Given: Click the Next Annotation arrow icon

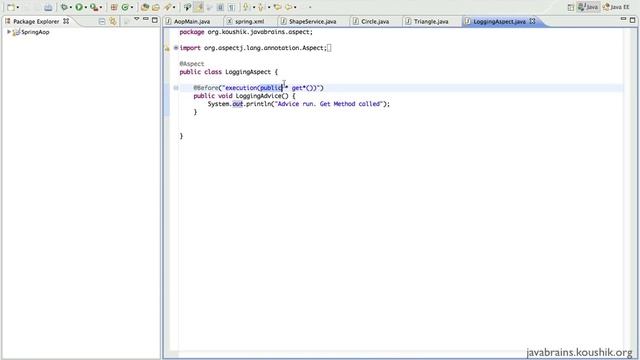Looking at the screenshot, I should (x=246, y=7).
